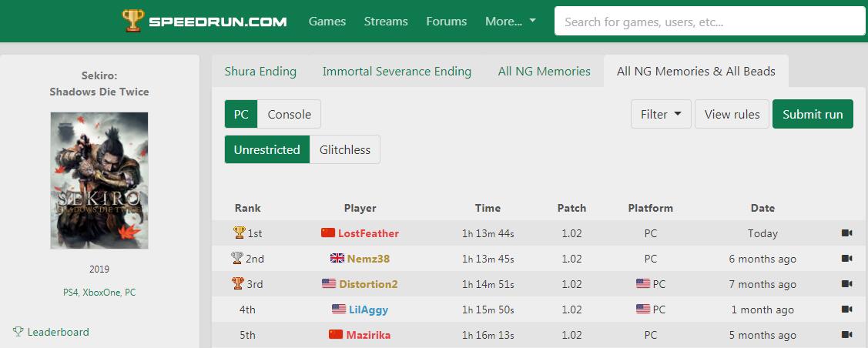Switch to Shura Ending tab
868x348 pixels.
coord(260,72)
